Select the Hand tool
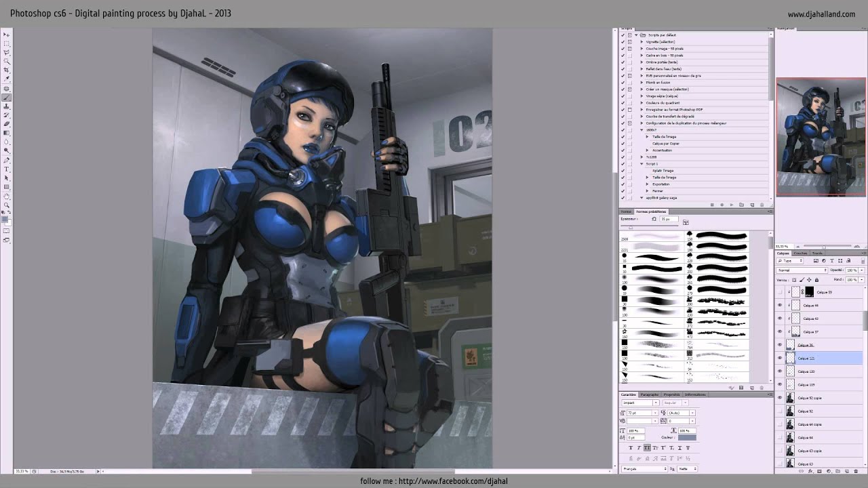Screen dimensions: 868x488 (x=6, y=196)
